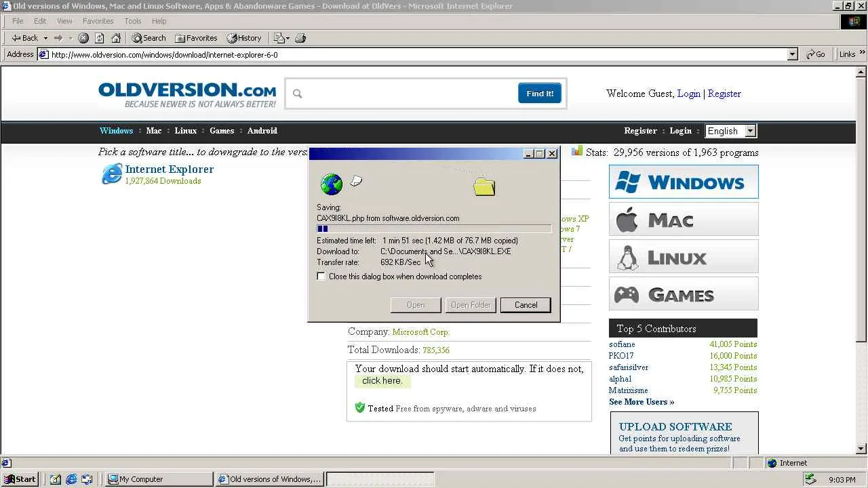Image resolution: width=868 pixels, height=488 pixels.
Task: Select Mac in the site navigation bar
Action: tap(154, 131)
